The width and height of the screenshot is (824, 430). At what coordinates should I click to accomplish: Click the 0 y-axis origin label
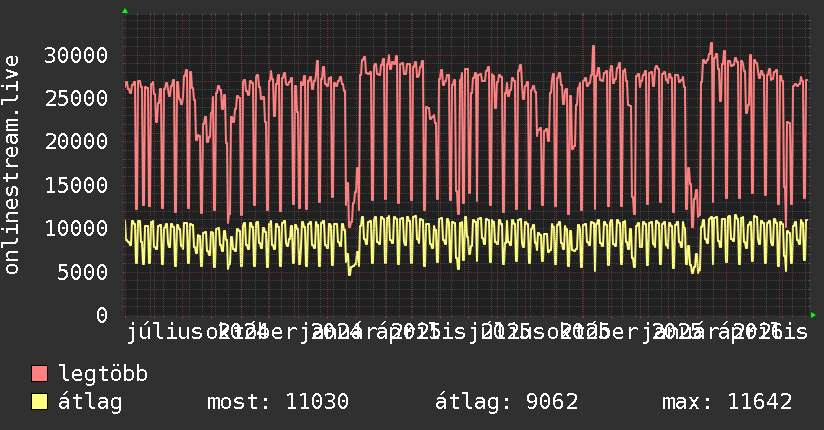click(102, 315)
